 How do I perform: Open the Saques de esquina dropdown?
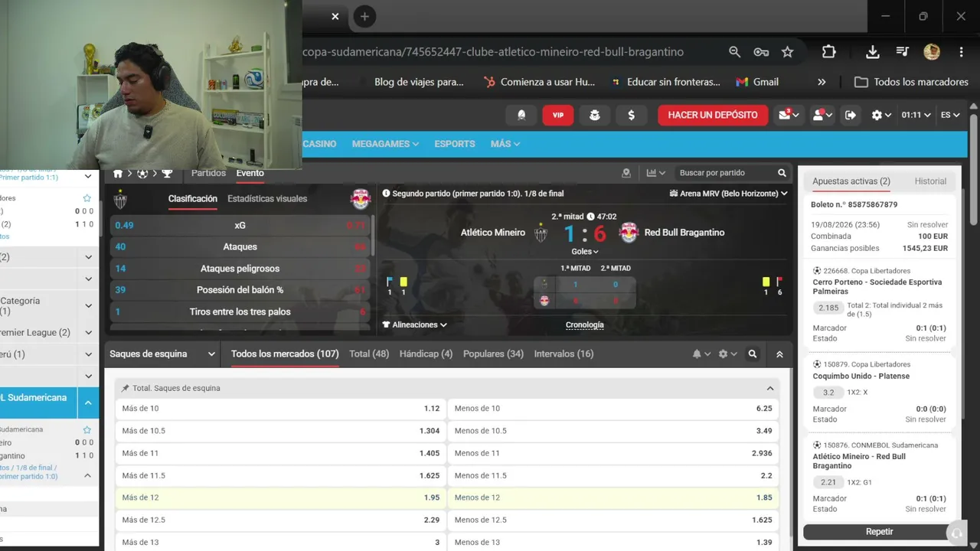click(163, 354)
